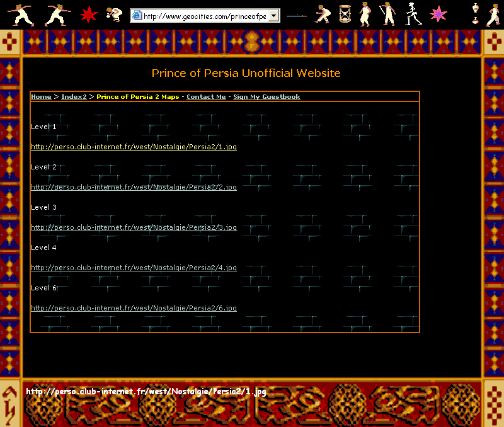The height and width of the screenshot is (427, 504).
Task: Open the Level 2 map link 2.jpg
Action: click(134, 187)
